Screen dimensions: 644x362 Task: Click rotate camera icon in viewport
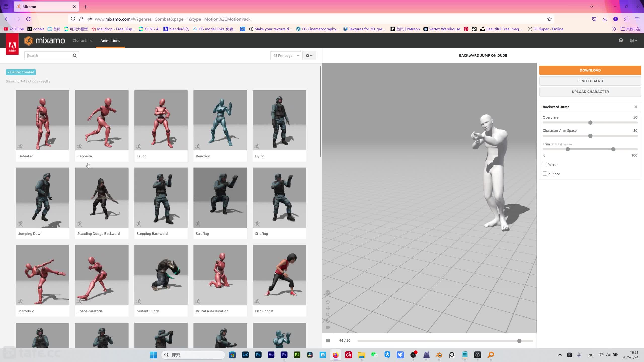click(328, 302)
